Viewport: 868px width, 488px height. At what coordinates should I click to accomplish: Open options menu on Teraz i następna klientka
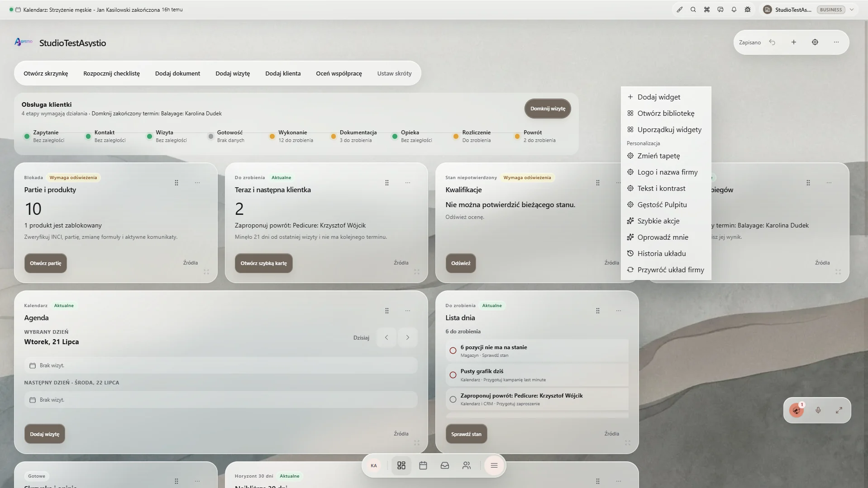click(x=407, y=183)
